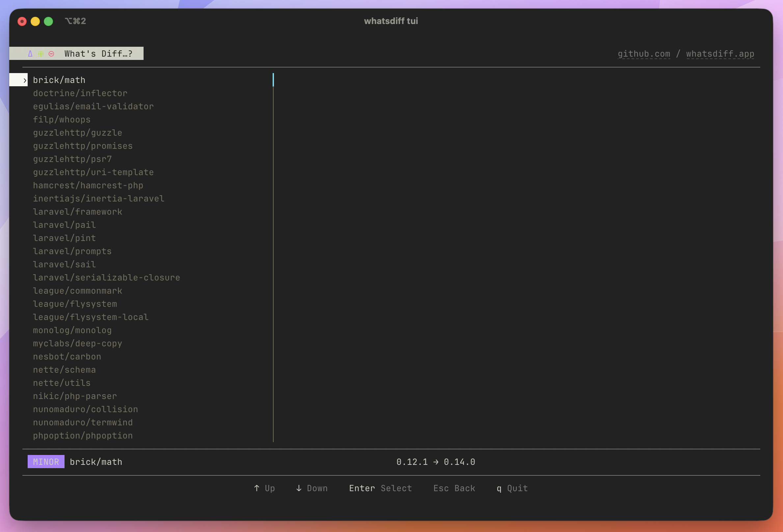
Task: Click the What's Diff…? title tab
Action: pos(98,54)
